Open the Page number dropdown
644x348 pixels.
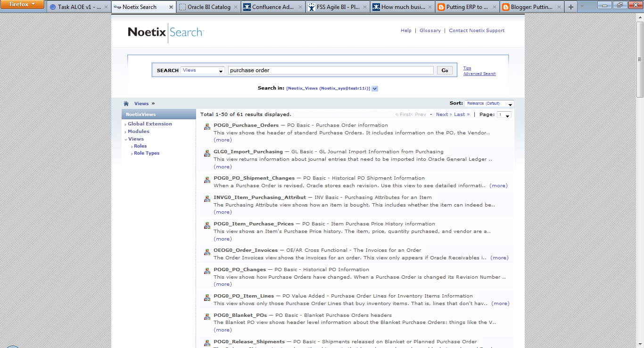tap(504, 115)
